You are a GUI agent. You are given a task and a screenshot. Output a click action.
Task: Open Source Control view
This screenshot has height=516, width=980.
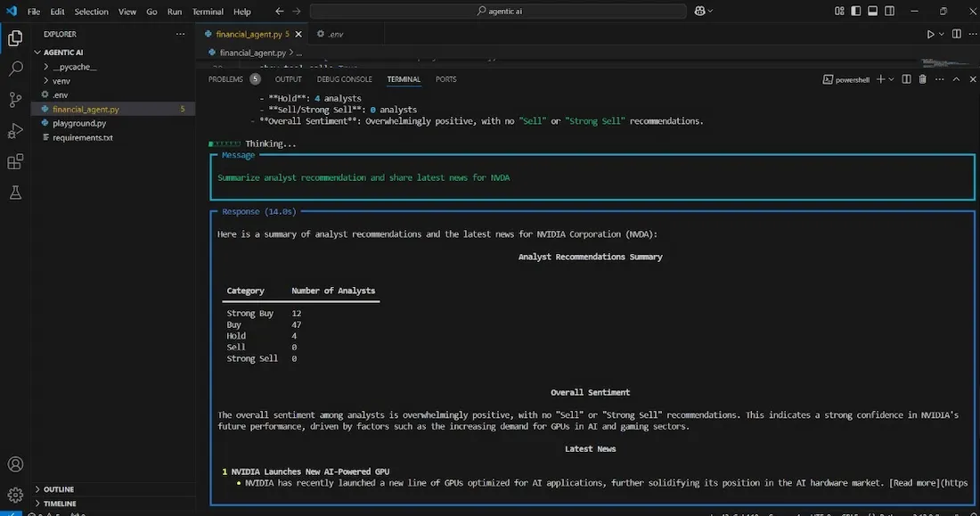(x=15, y=100)
